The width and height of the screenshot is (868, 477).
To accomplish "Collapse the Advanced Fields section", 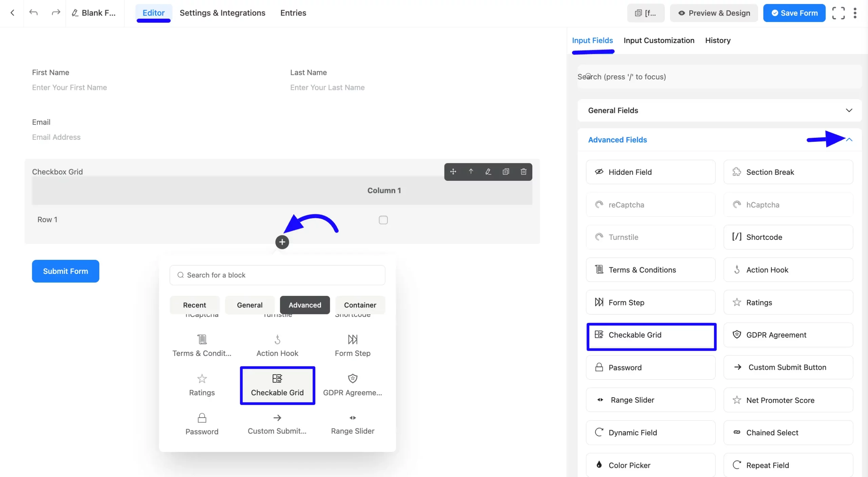I will [x=849, y=140].
